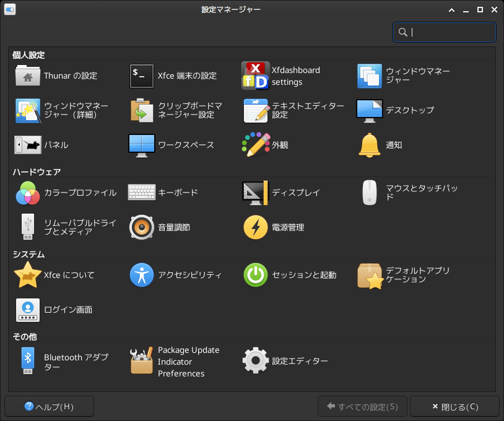Open テキストエディター設定 icon
This screenshot has width=504, height=421.
(x=255, y=110)
